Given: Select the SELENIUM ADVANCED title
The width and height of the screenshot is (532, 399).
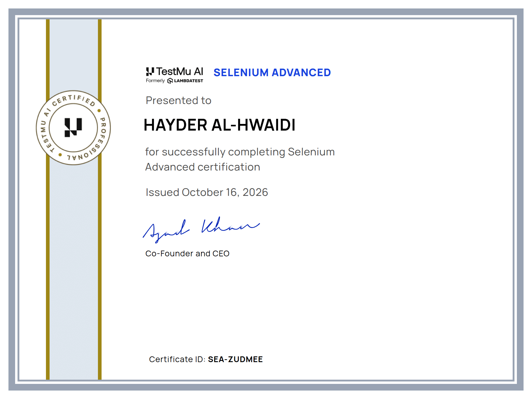Looking at the screenshot, I should (x=272, y=73).
